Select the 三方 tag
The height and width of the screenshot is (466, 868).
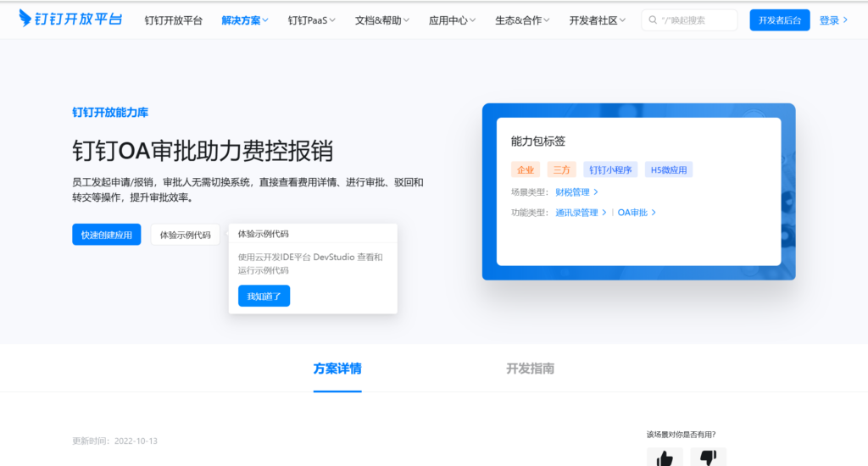[x=561, y=170]
